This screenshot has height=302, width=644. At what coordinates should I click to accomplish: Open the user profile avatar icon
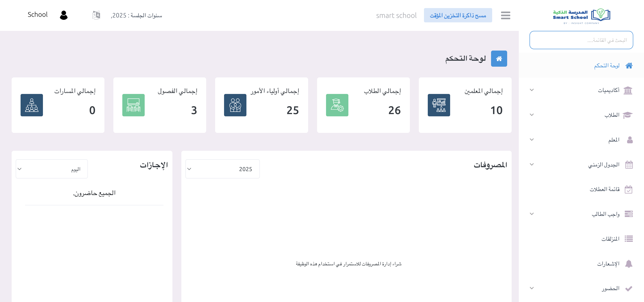coord(64,15)
